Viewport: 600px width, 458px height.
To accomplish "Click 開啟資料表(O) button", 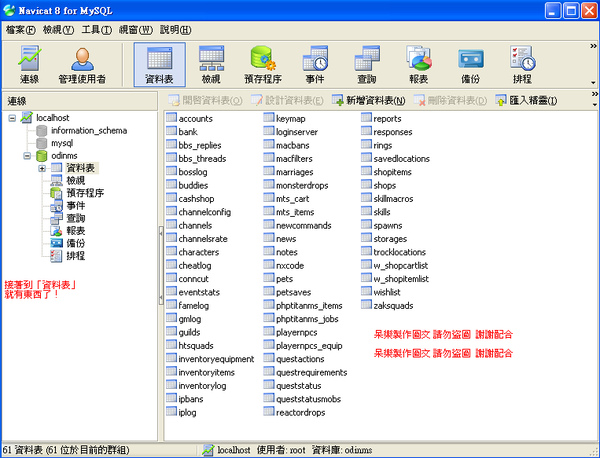I will click(205, 101).
